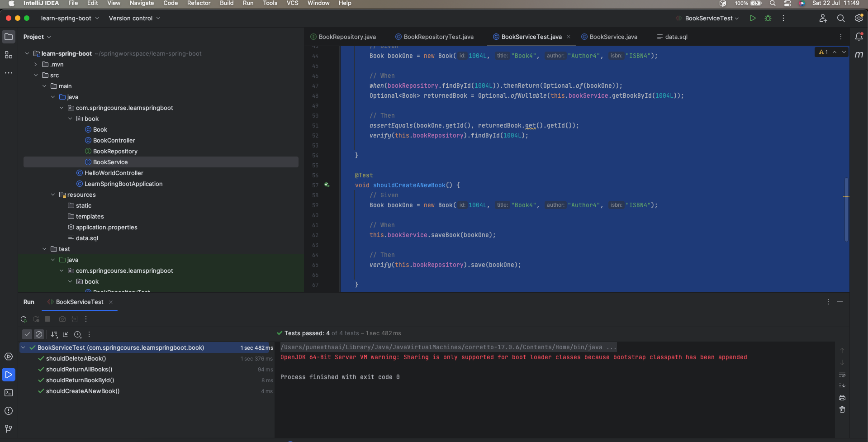
Task: Collapse the src folder
Action: pyautogui.click(x=36, y=75)
